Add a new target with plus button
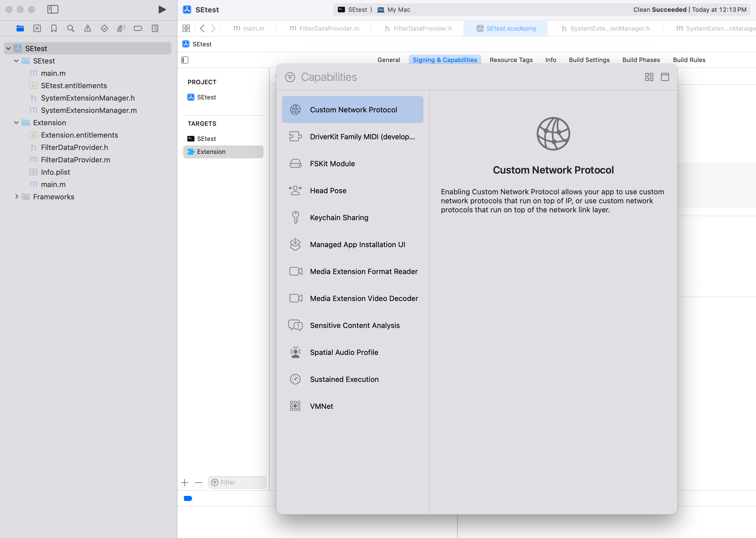The image size is (756, 538). tap(185, 482)
